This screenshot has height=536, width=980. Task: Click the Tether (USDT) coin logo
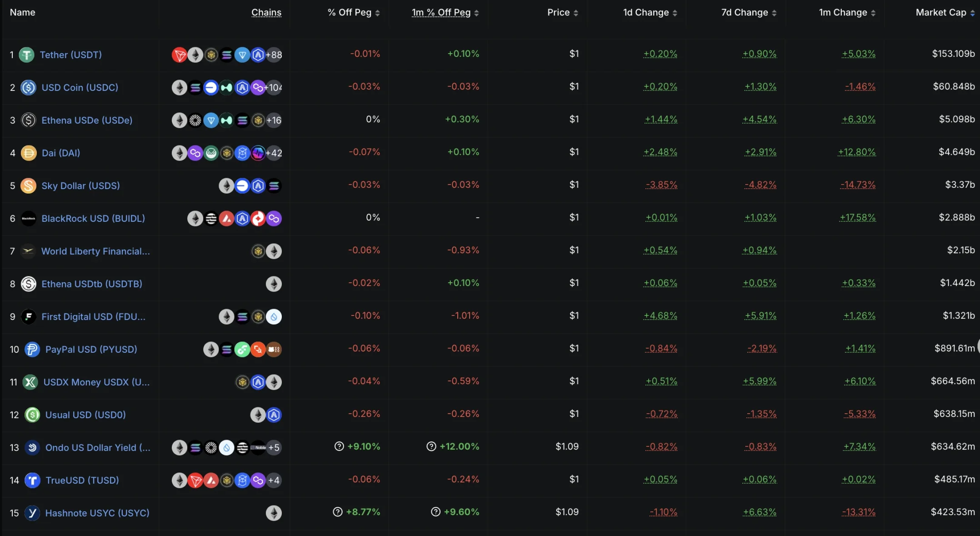click(x=27, y=55)
